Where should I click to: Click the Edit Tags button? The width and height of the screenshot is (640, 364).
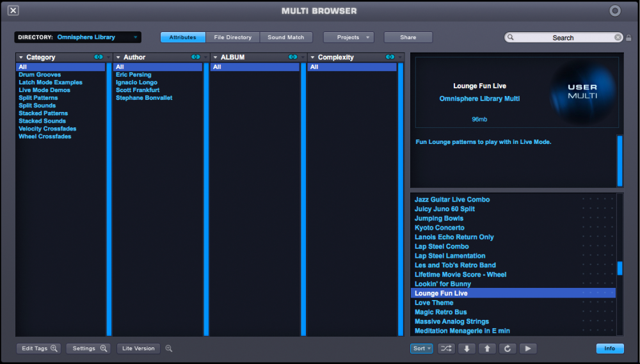(39, 349)
